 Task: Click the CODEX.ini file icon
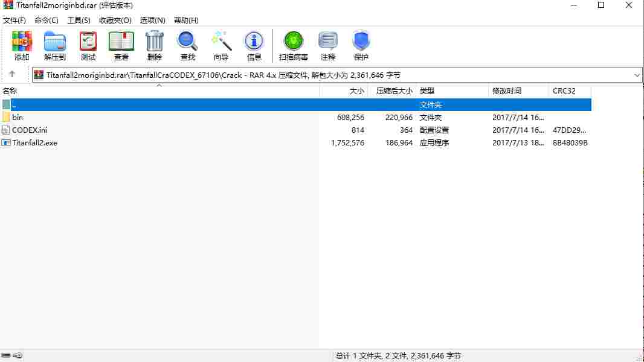coord(6,130)
